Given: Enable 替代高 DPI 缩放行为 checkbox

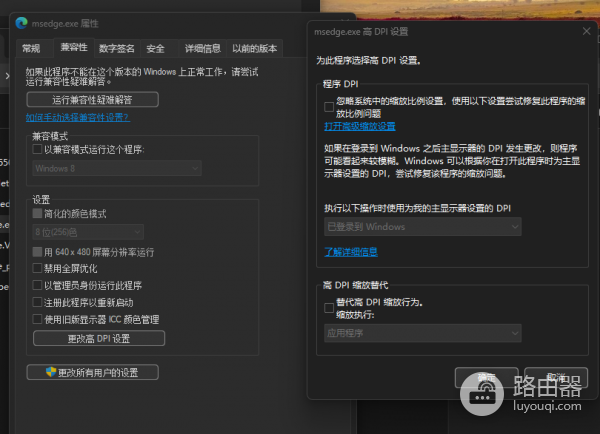Looking at the screenshot, I should tap(329, 308).
